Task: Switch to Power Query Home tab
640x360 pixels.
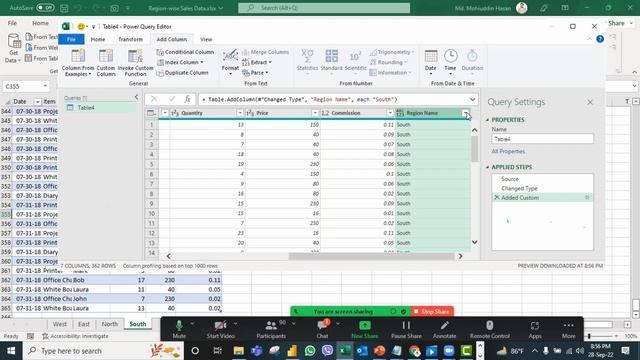Action: point(98,39)
